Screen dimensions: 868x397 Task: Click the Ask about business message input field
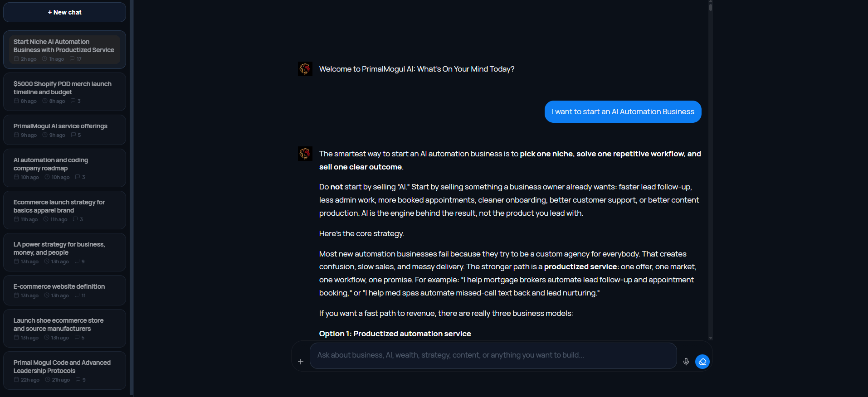(x=493, y=355)
